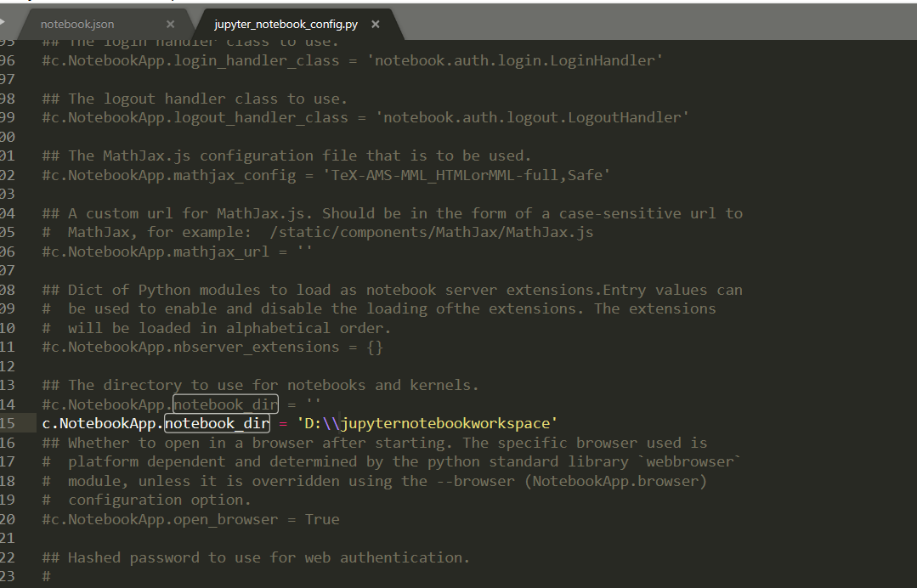Switch to the notebook.json tab
This screenshot has height=588, width=917.
pyautogui.click(x=77, y=24)
